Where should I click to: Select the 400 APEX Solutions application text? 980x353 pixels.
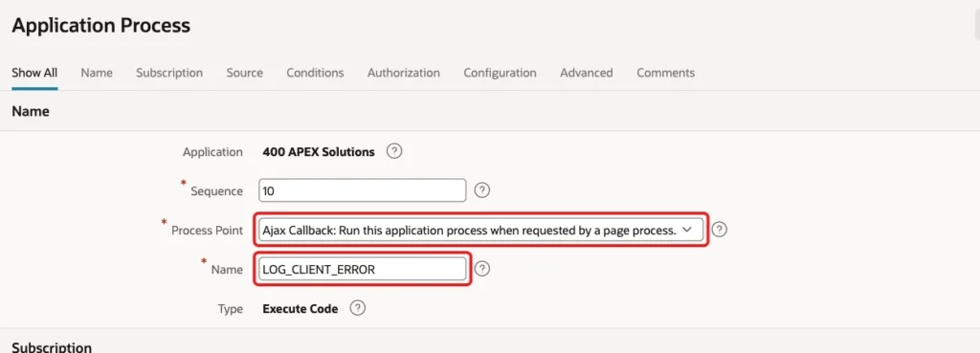pos(319,152)
